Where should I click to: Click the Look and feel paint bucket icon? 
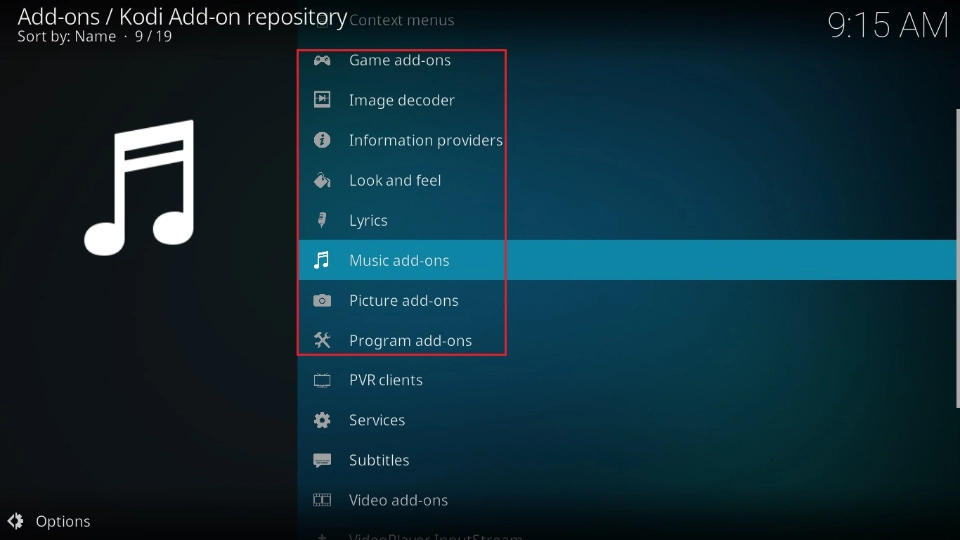coord(322,180)
